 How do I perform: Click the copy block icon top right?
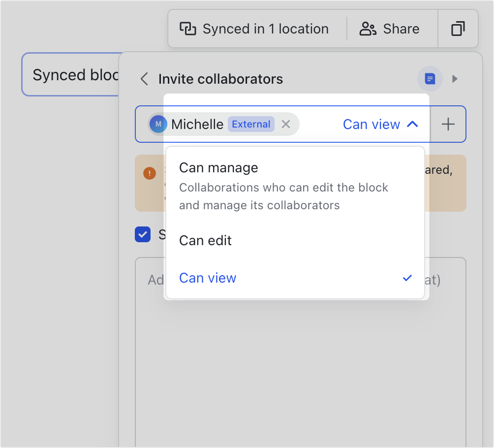click(x=458, y=29)
